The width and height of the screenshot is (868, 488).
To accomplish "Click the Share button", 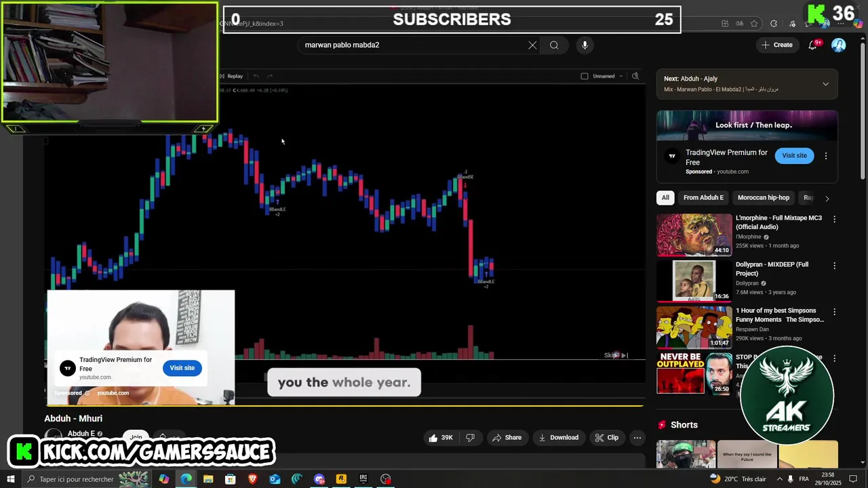I will pos(507,438).
